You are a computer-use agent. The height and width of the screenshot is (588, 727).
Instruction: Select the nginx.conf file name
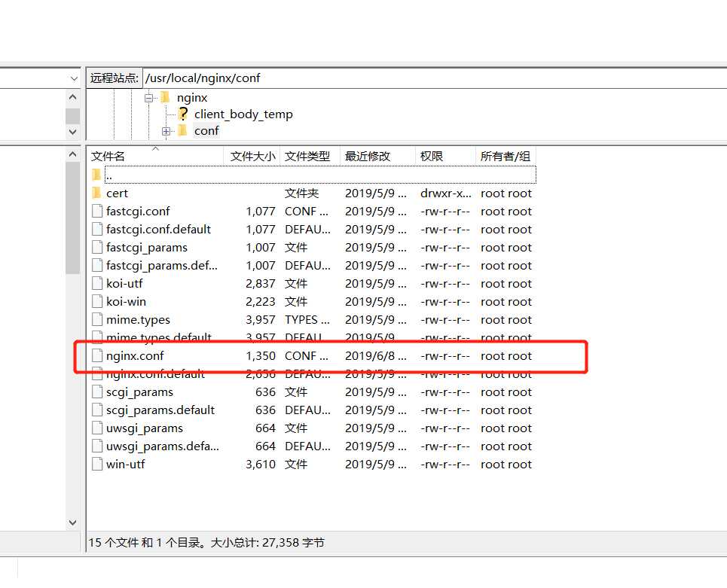pos(135,356)
